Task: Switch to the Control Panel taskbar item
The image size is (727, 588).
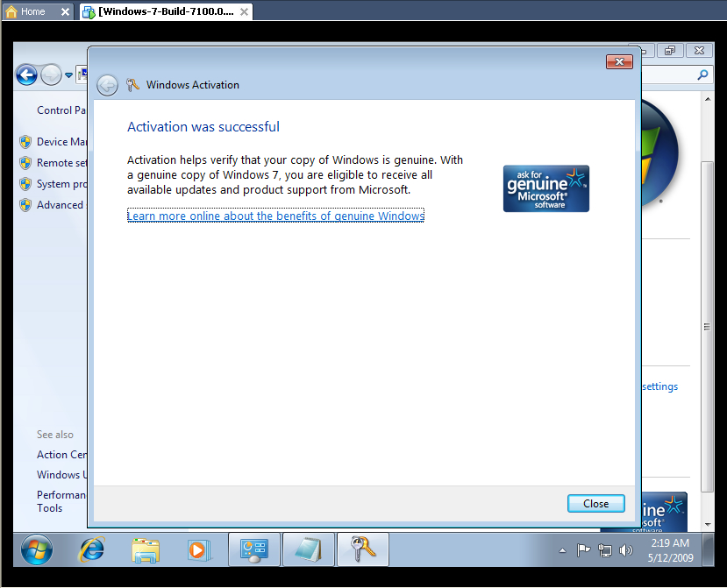Action: coord(254,549)
